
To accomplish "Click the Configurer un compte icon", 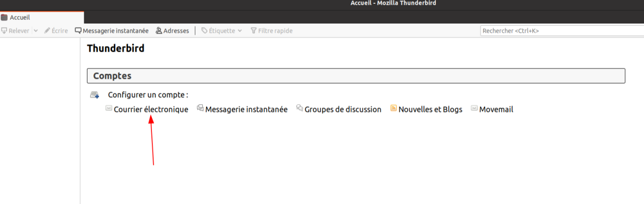I will coord(94,95).
